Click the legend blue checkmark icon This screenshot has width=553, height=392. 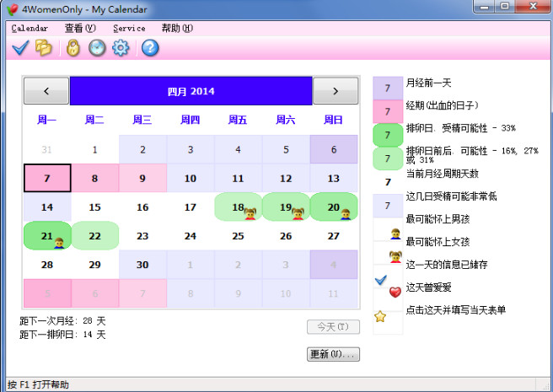pos(381,280)
